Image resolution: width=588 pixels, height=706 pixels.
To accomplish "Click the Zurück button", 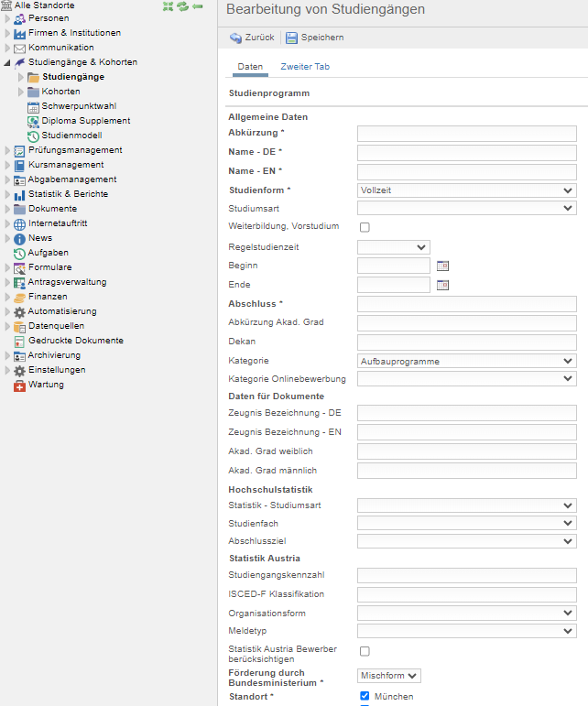I will (x=252, y=38).
